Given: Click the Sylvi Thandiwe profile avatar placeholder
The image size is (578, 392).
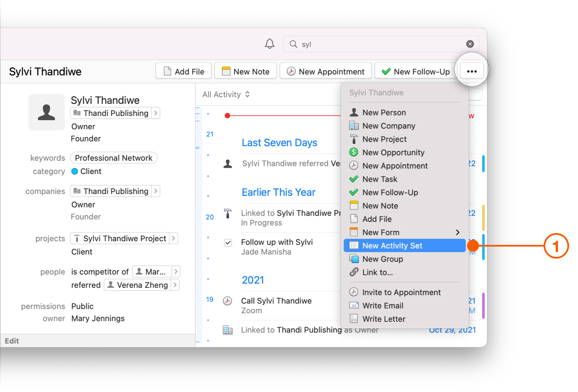Looking at the screenshot, I should click(46, 112).
